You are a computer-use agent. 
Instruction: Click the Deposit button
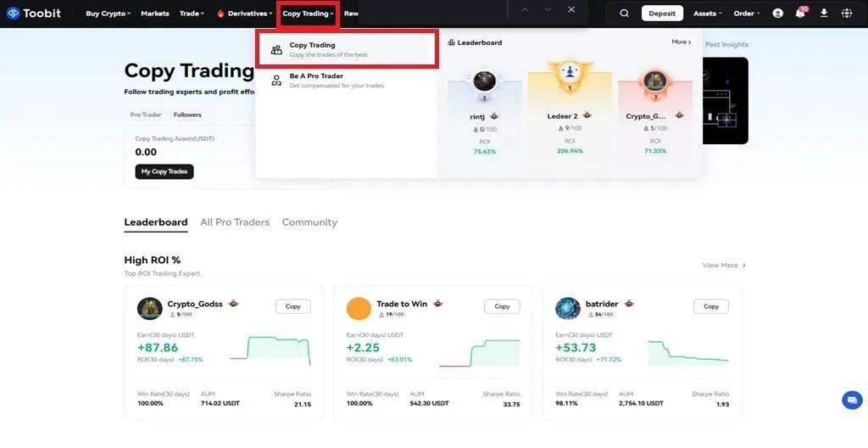[662, 14]
